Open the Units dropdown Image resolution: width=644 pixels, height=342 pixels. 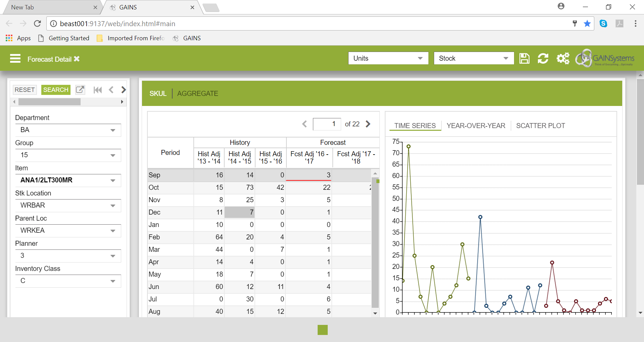388,58
